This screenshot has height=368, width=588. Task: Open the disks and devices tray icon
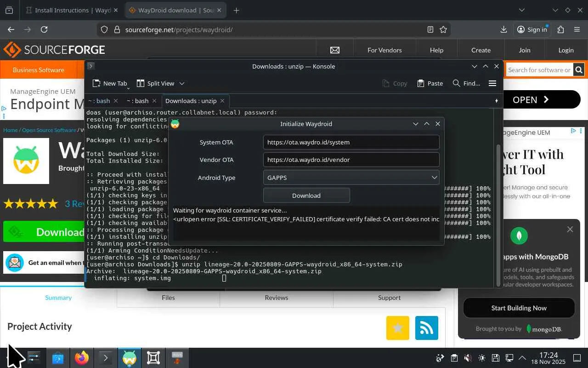pyautogui.click(x=495, y=358)
